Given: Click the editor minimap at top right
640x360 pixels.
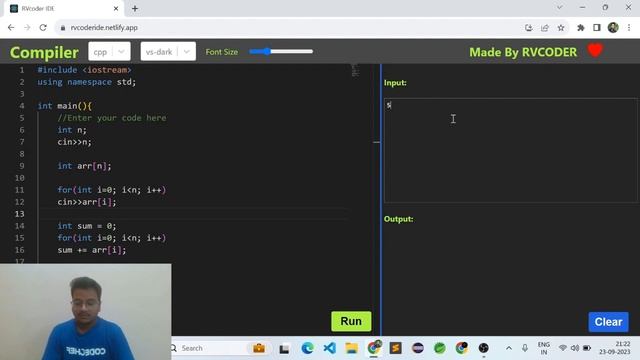Looking at the screenshot, I should pyautogui.click(x=356, y=71).
